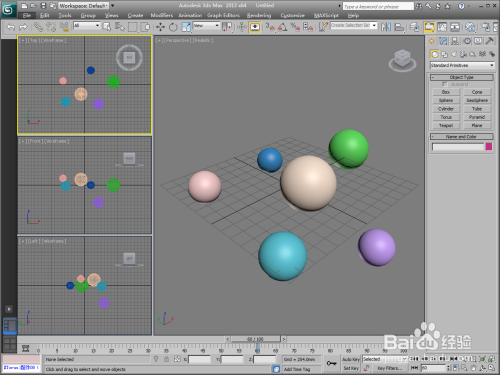The height and width of the screenshot is (375, 500).
Task: Open the Rendering menu
Action: [259, 15]
